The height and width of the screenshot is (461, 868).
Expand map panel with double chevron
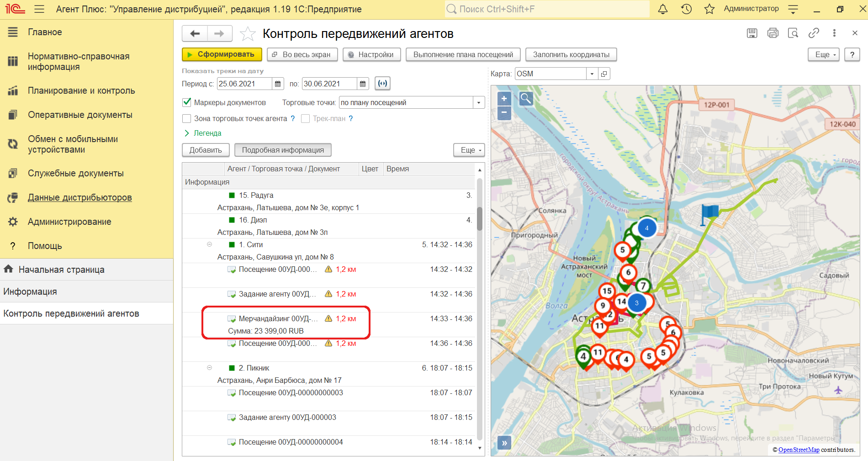(x=504, y=443)
